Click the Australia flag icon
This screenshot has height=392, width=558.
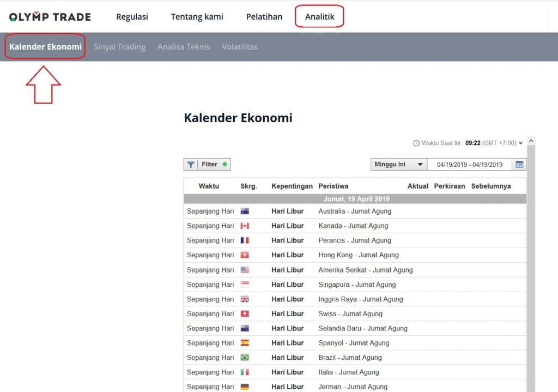click(x=245, y=211)
